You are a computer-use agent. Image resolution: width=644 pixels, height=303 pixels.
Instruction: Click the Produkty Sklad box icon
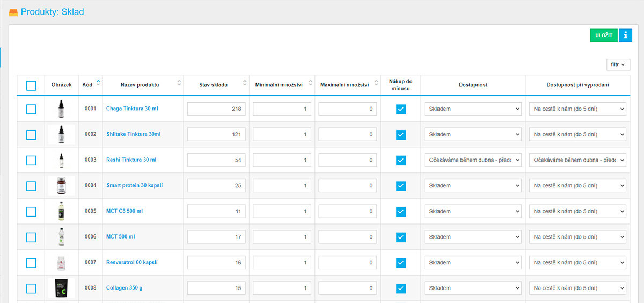(x=13, y=12)
